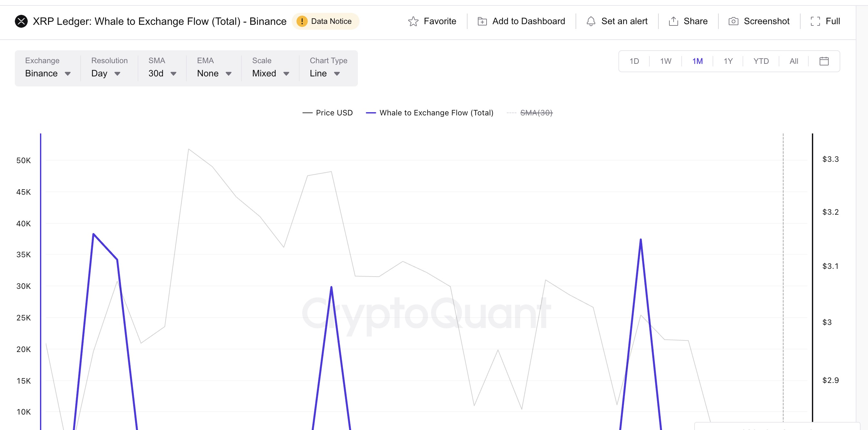
Task: Click the $3.3 price axis label
Action: point(830,159)
